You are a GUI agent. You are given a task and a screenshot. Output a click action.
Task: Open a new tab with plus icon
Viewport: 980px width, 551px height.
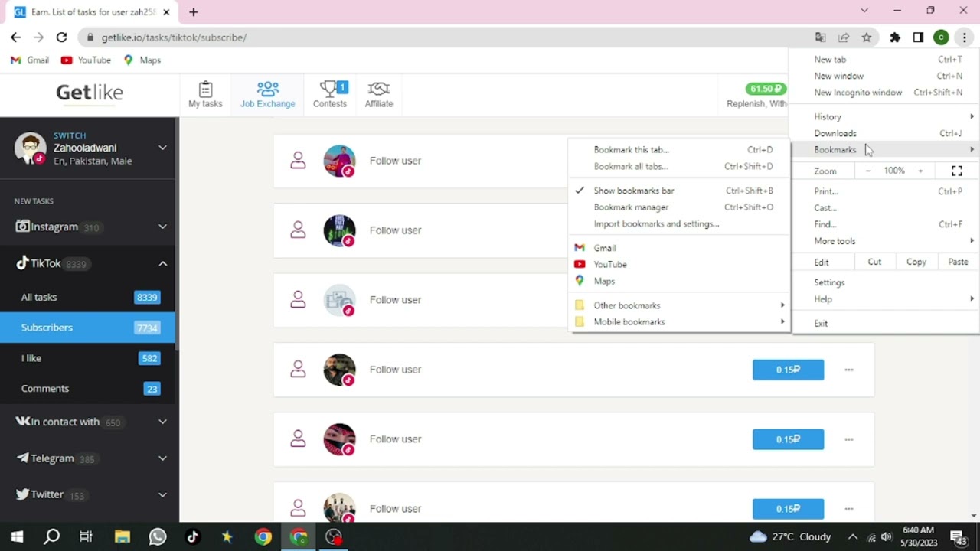[x=194, y=12]
